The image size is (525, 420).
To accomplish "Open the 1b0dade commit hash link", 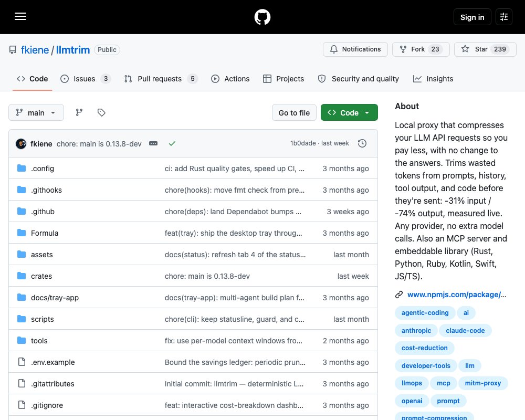I will tap(303, 143).
